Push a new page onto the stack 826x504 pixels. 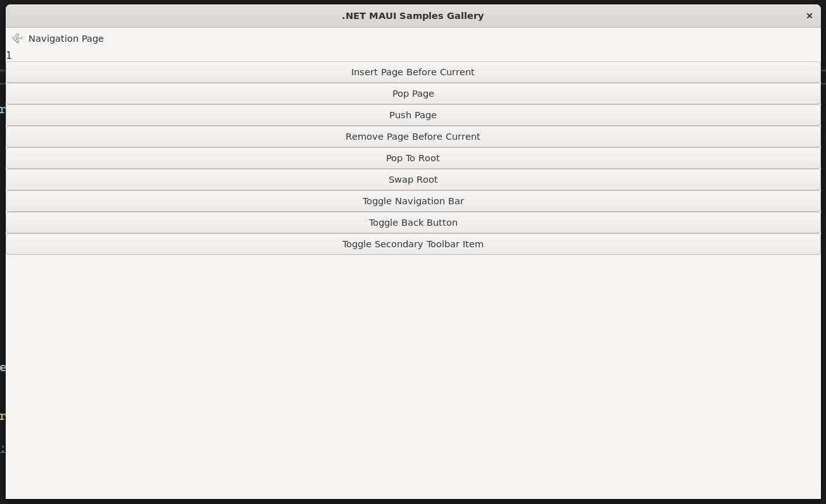click(413, 115)
